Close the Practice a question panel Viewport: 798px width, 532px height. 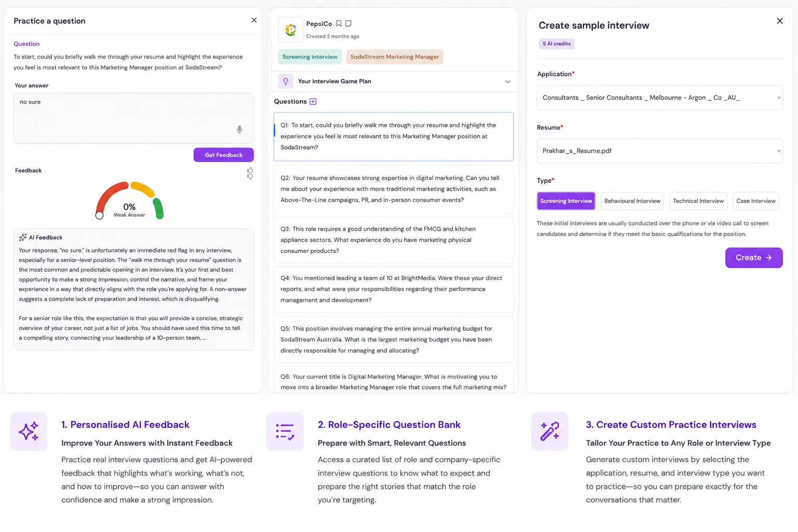coord(254,20)
